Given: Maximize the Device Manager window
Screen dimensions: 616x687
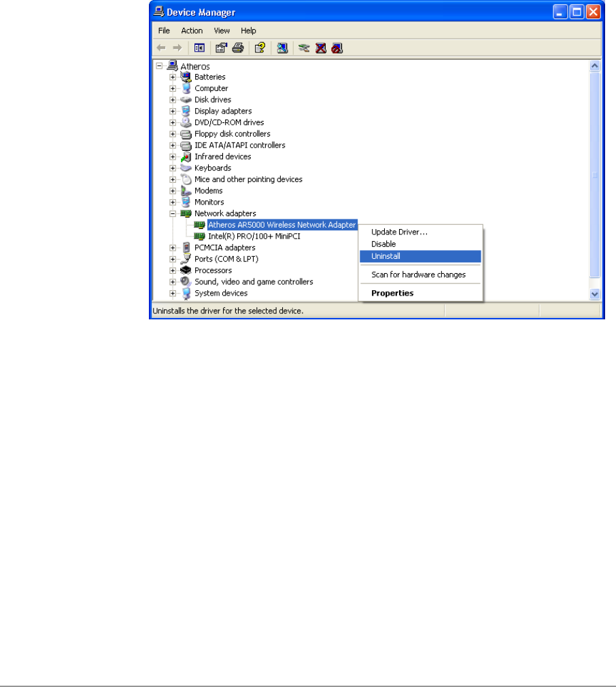Looking at the screenshot, I should click(577, 12).
